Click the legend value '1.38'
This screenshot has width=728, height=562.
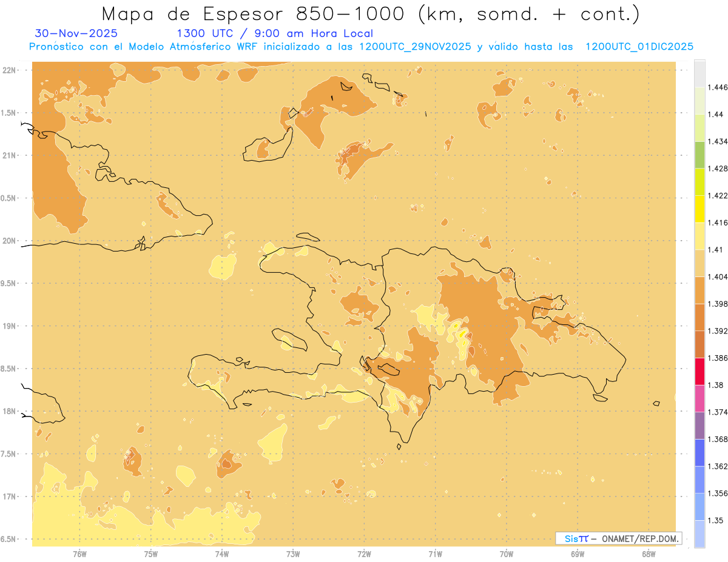tap(716, 385)
